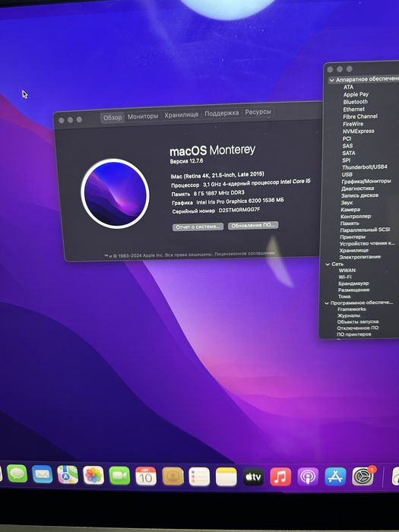Image resolution: width=399 pixels, height=532 pixels.
Task: Open the Calendar icon showing 10
Action: [146, 476]
